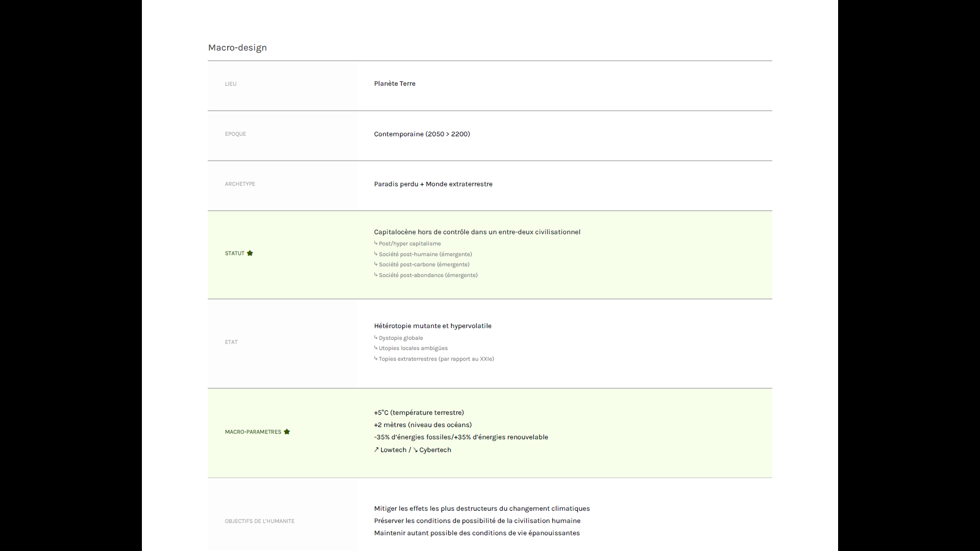Click the down-right arrow before Cybertech
Screen dimensions: 980x551
415,449
